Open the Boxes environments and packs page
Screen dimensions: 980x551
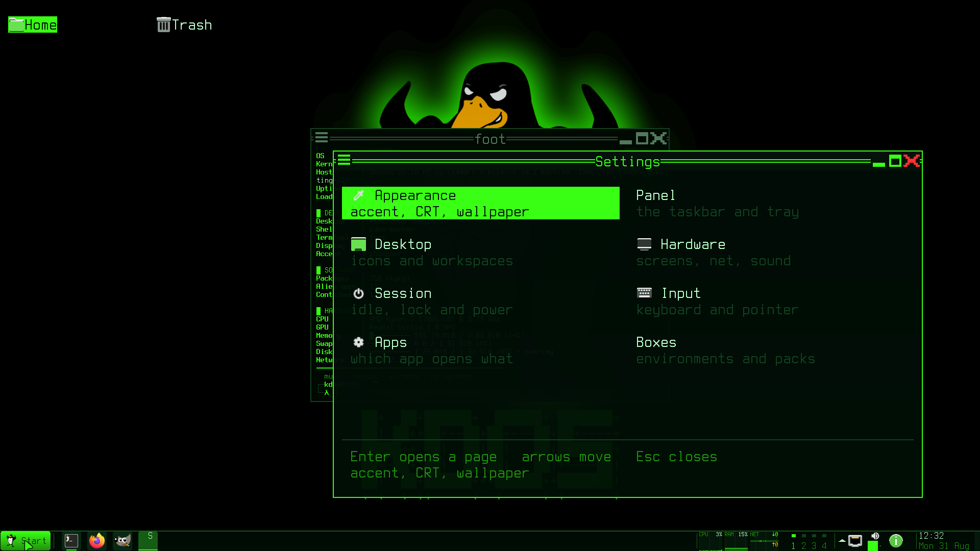tap(766, 350)
